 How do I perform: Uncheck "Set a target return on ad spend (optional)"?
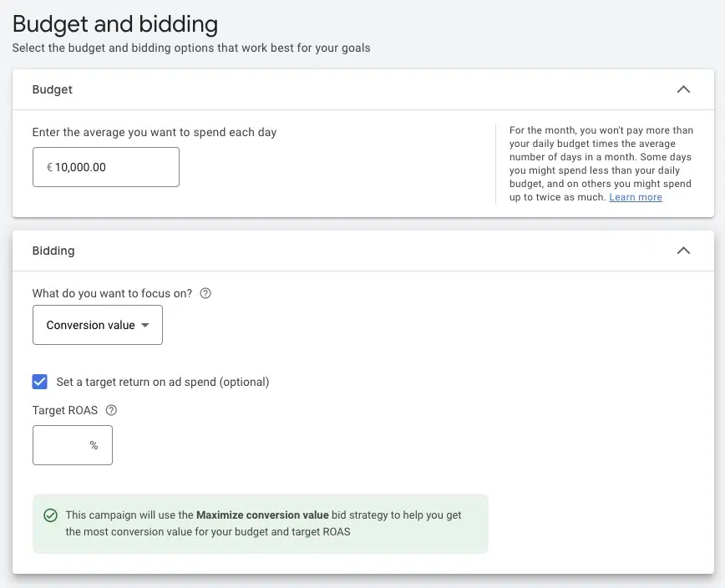point(39,381)
